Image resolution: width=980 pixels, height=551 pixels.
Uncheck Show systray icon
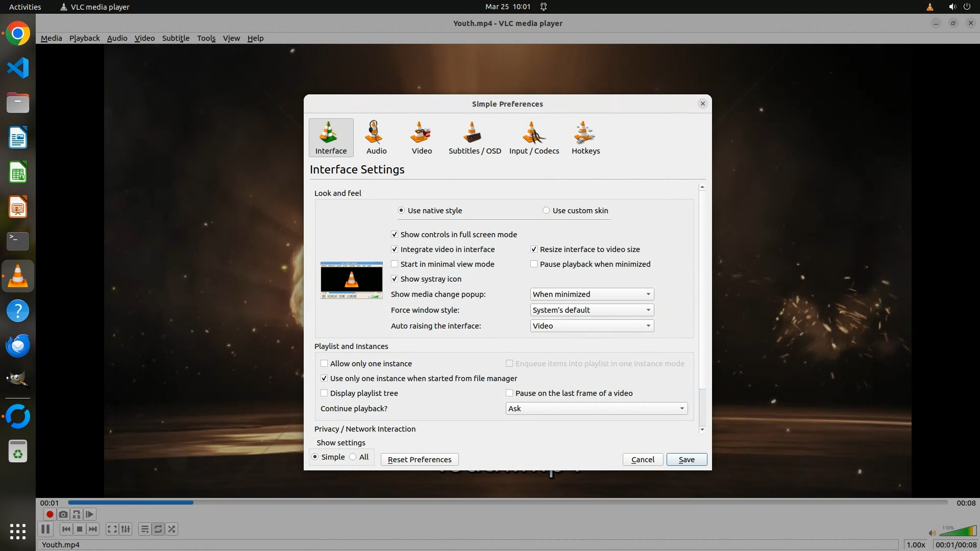(x=395, y=279)
